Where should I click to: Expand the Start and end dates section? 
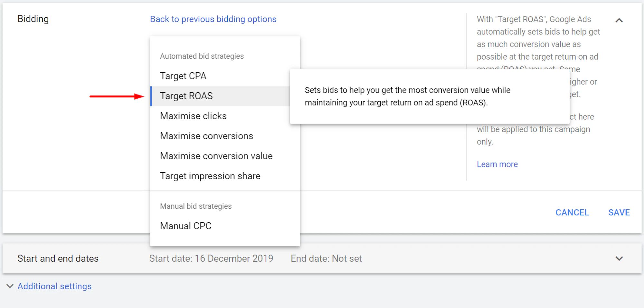619,258
